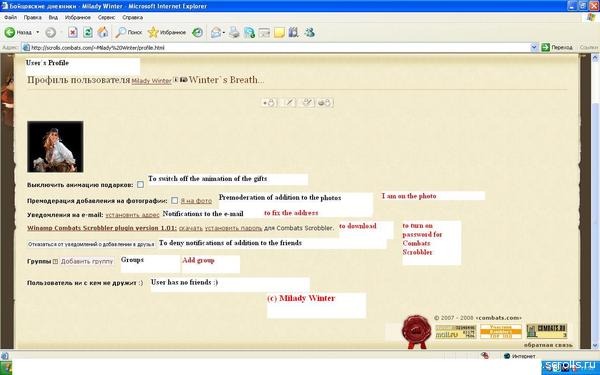This screenshot has height=375, width=600.
Task: Click the Forward navigation arrow
Action: (x=51, y=33)
